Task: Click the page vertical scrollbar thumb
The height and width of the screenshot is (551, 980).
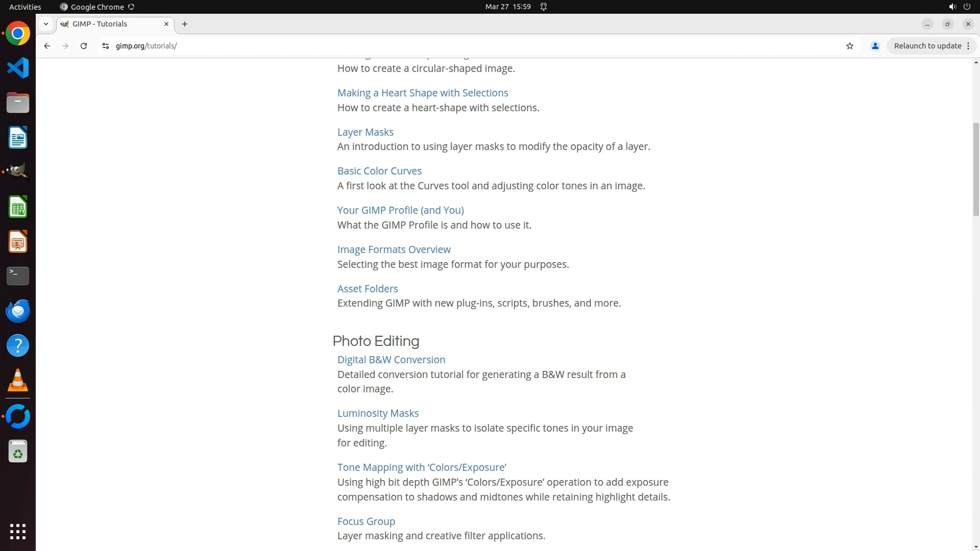Action: pos(976,168)
